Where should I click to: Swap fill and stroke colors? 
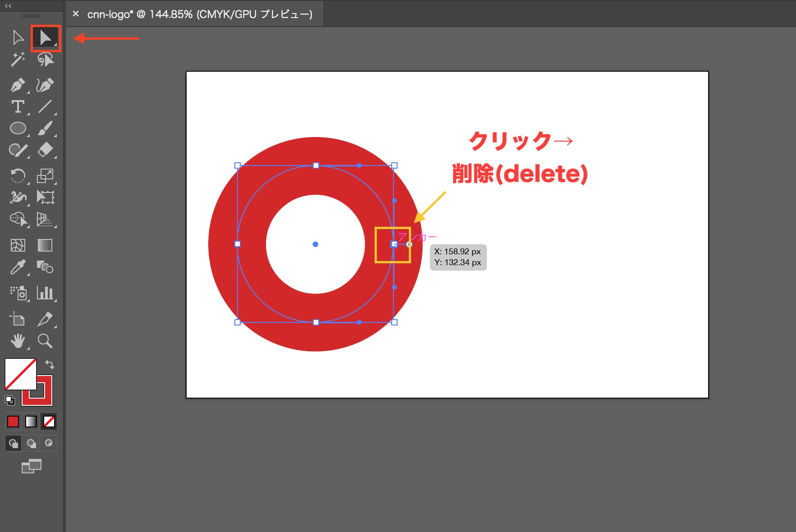(x=50, y=364)
